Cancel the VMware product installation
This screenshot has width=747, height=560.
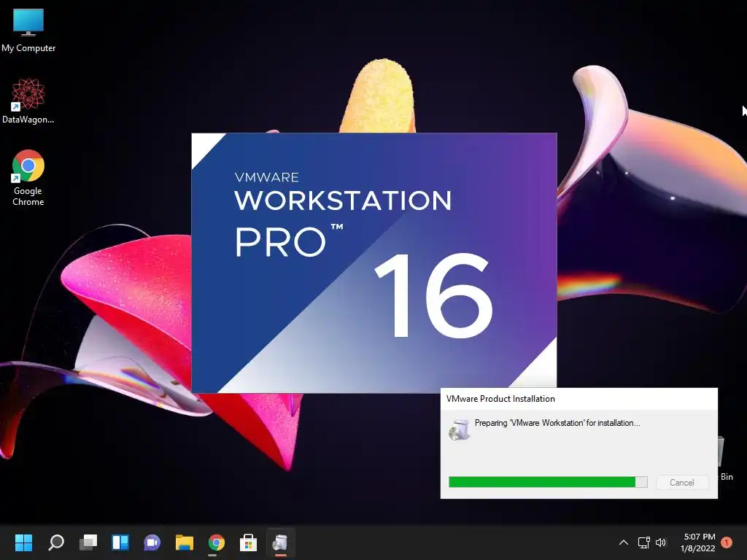click(x=682, y=483)
